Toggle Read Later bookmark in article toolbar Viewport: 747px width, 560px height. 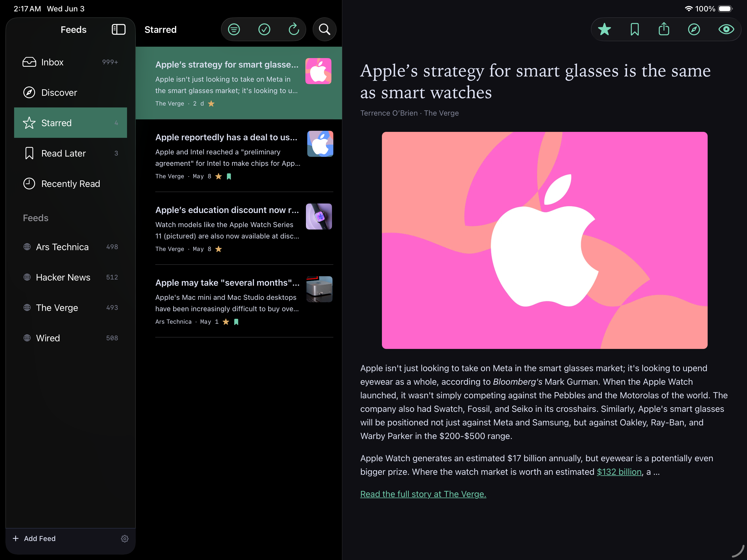pos(635,29)
